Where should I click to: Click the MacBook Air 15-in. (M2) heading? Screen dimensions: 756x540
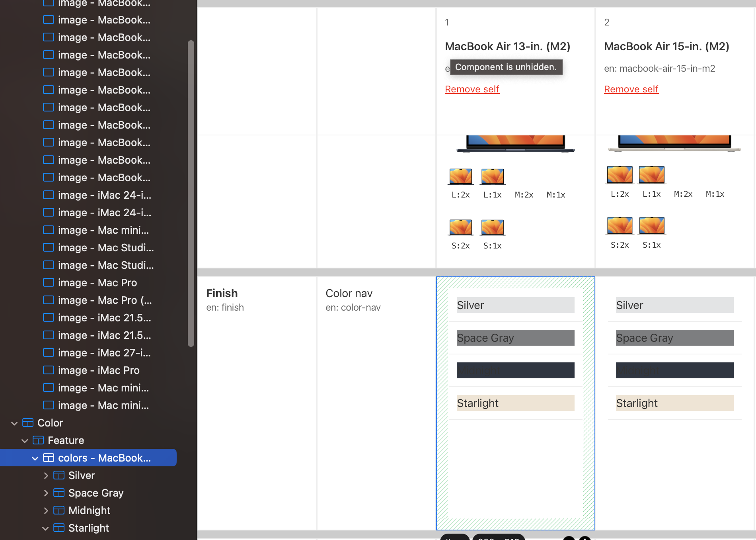666,47
